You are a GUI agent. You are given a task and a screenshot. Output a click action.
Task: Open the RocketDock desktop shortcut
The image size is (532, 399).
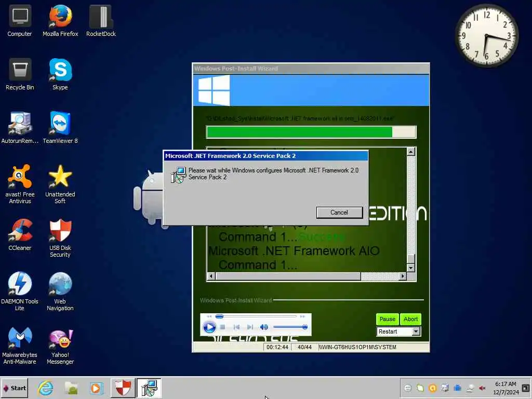pos(101,21)
